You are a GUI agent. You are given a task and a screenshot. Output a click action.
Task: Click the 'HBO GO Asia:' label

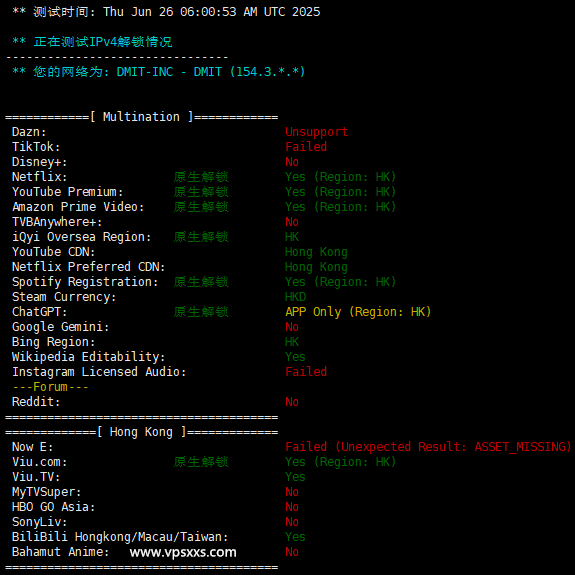pos(54,507)
